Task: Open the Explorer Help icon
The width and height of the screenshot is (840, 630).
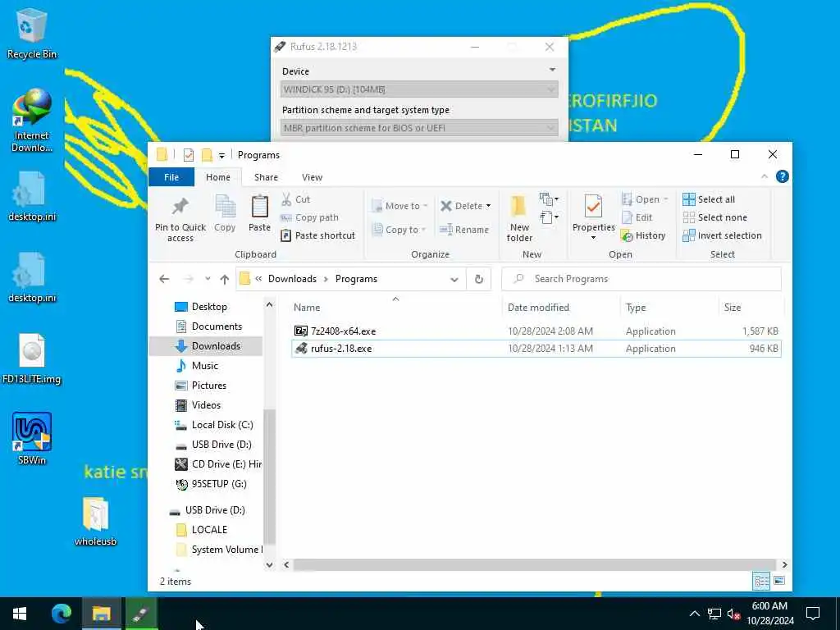Action: pyautogui.click(x=782, y=177)
